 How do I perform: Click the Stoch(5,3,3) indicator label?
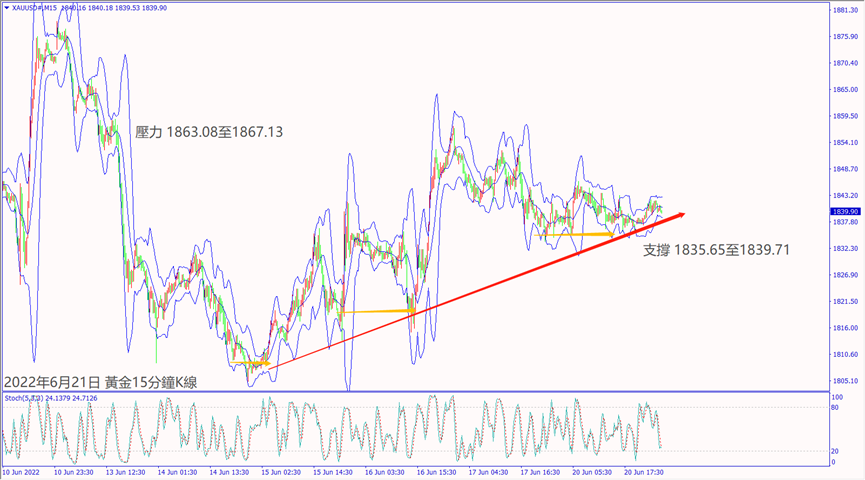click(x=26, y=399)
